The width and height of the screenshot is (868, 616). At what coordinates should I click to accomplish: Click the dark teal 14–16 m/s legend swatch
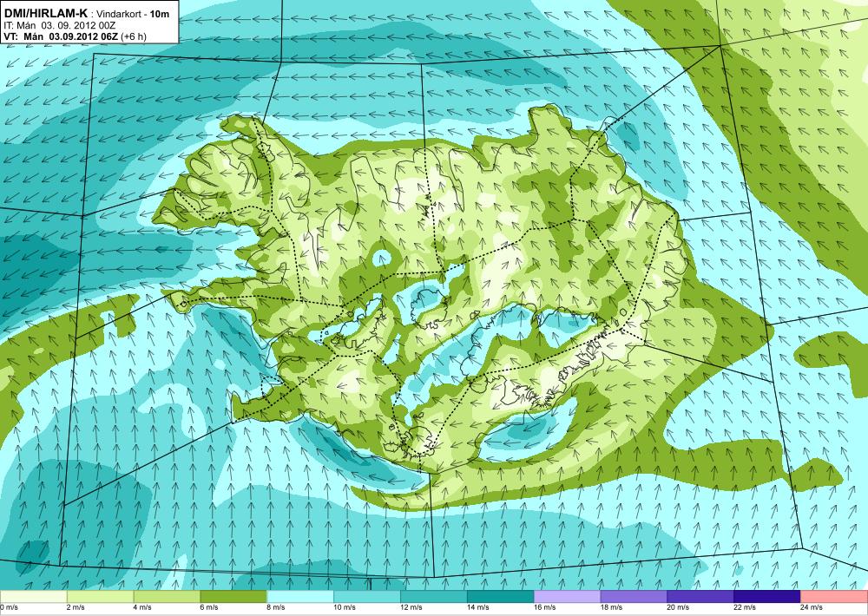501,597
